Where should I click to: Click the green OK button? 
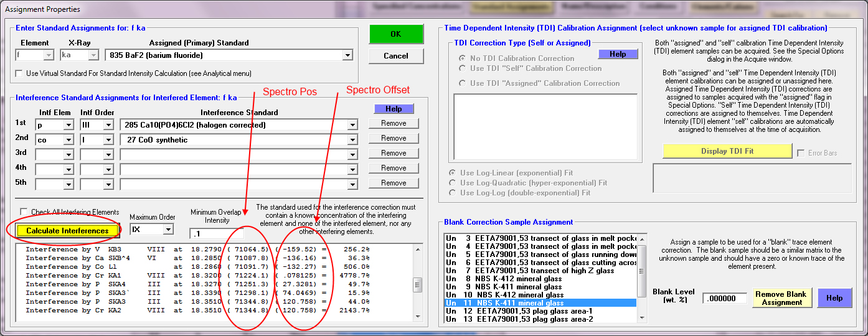[x=395, y=34]
